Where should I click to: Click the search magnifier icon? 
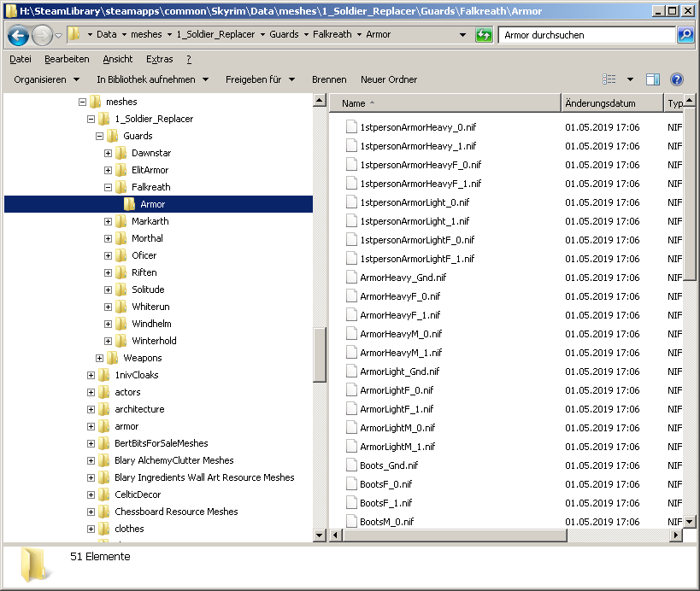pos(685,35)
